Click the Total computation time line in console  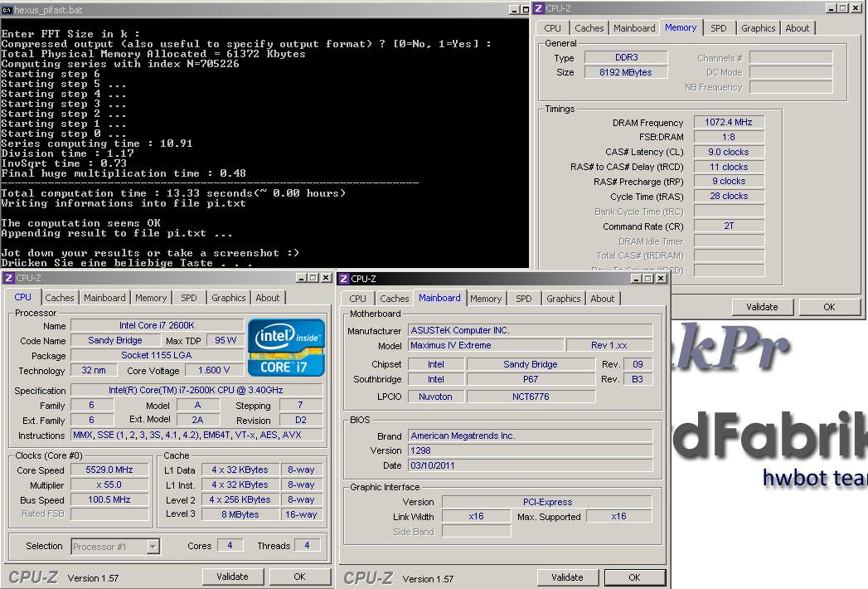[173, 193]
